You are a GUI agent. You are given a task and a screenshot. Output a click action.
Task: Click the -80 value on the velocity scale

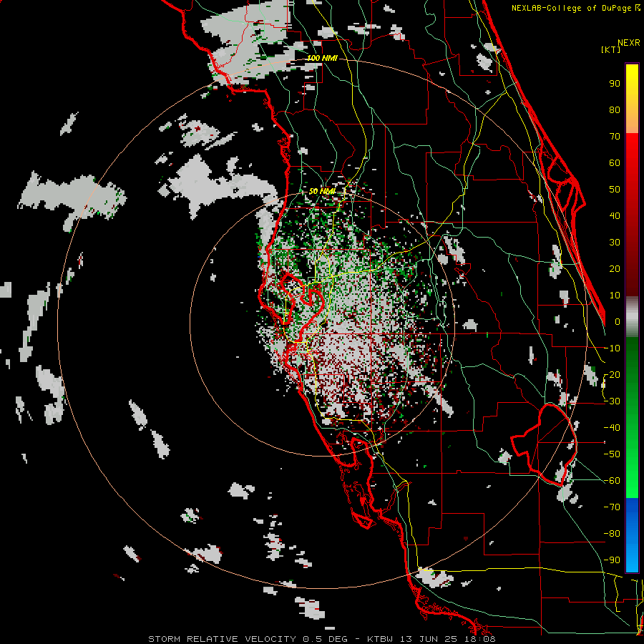612,534
